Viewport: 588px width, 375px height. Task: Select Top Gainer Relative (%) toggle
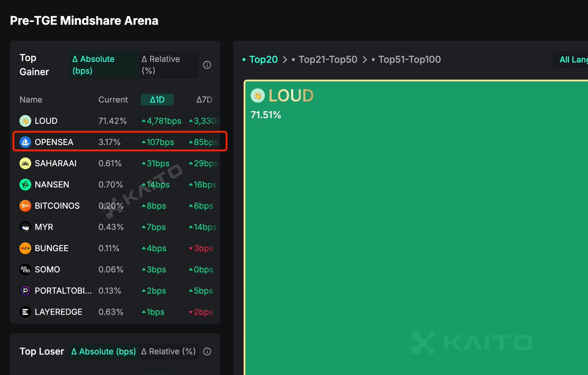click(169, 65)
